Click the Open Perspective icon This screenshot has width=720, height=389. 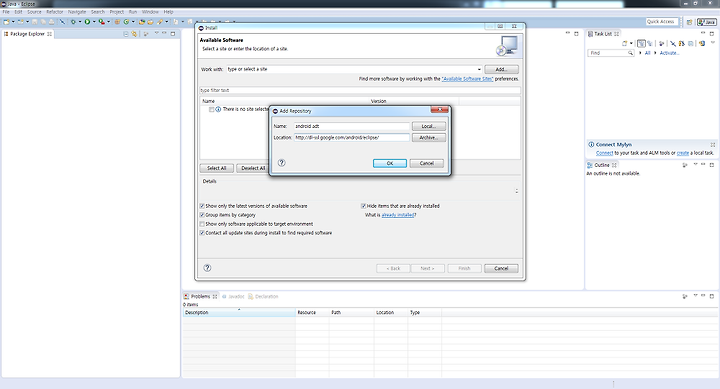(690, 22)
